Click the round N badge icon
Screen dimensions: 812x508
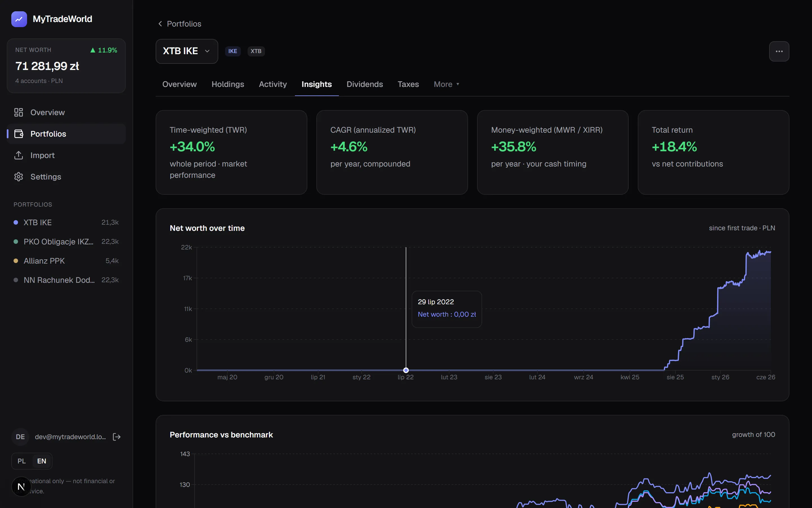(21, 487)
